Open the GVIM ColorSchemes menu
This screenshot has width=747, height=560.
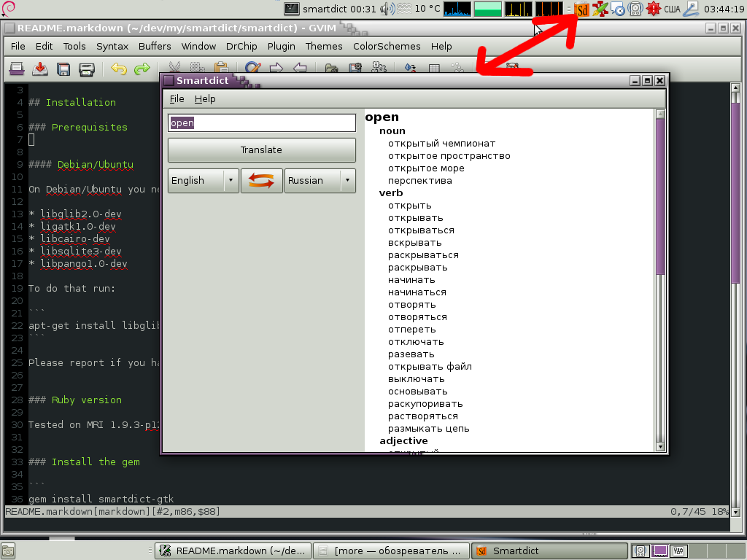click(387, 46)
